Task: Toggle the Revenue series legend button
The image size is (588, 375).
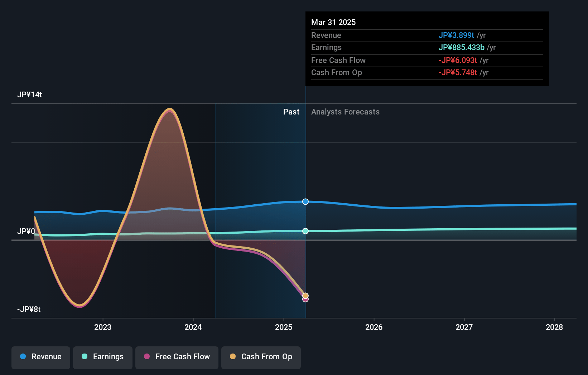Action: [41, 357]
